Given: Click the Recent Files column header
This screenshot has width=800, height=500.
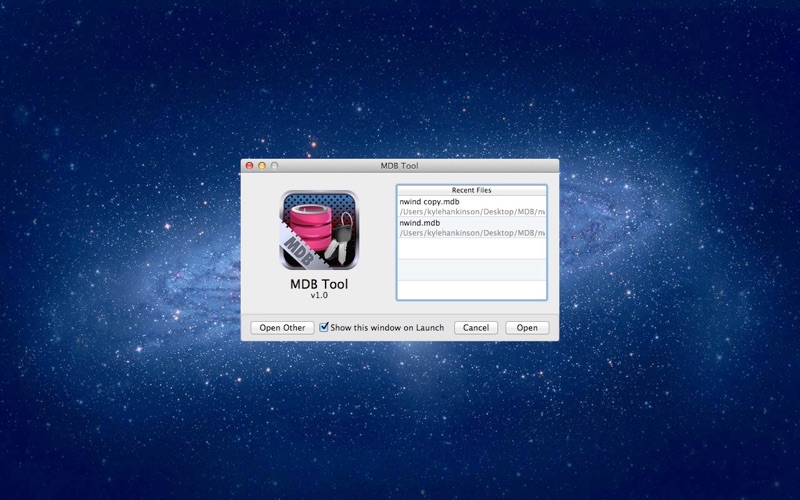Looking at the screenshot, I should [471, 190].
